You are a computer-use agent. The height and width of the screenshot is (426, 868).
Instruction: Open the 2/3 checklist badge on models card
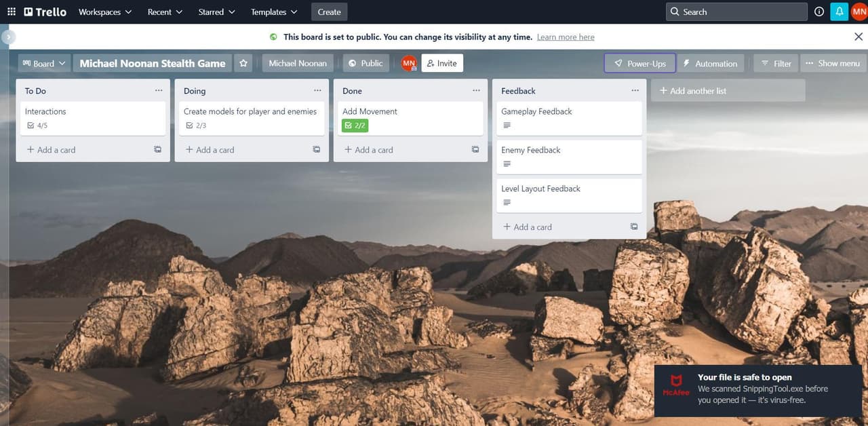pos(196,125)
